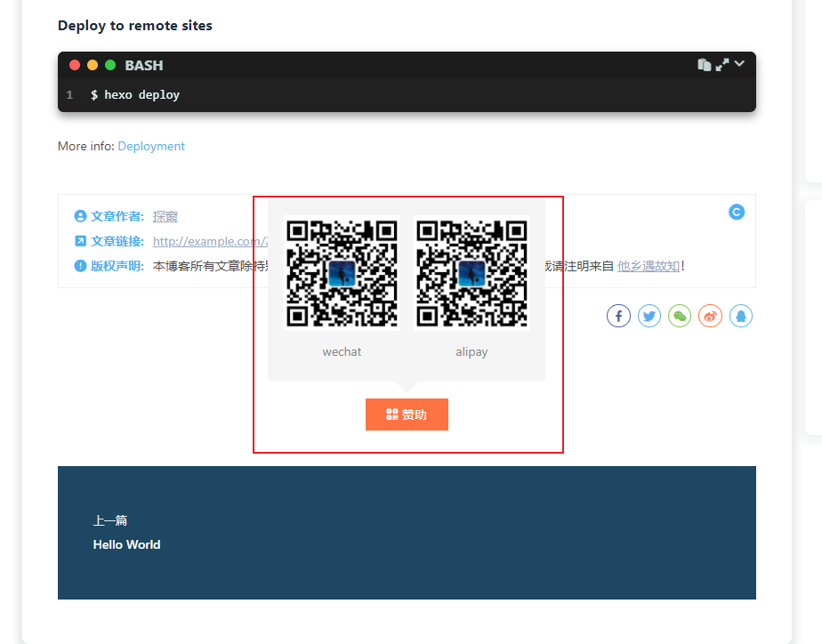Viewport: 822px width, 644px height.
Task: Share the post on Twitter
Action: (x=649, y=316)
